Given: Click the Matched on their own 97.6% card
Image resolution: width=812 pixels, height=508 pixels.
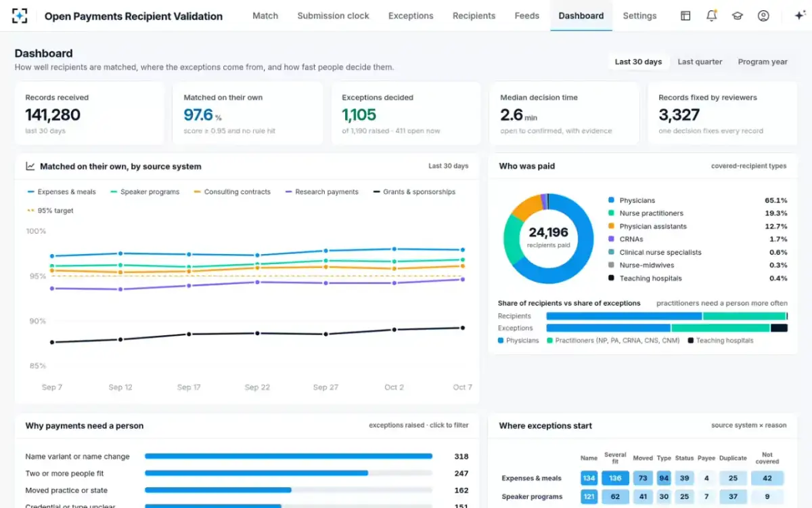Looking at the screenshot, I should tap(248, 114).
